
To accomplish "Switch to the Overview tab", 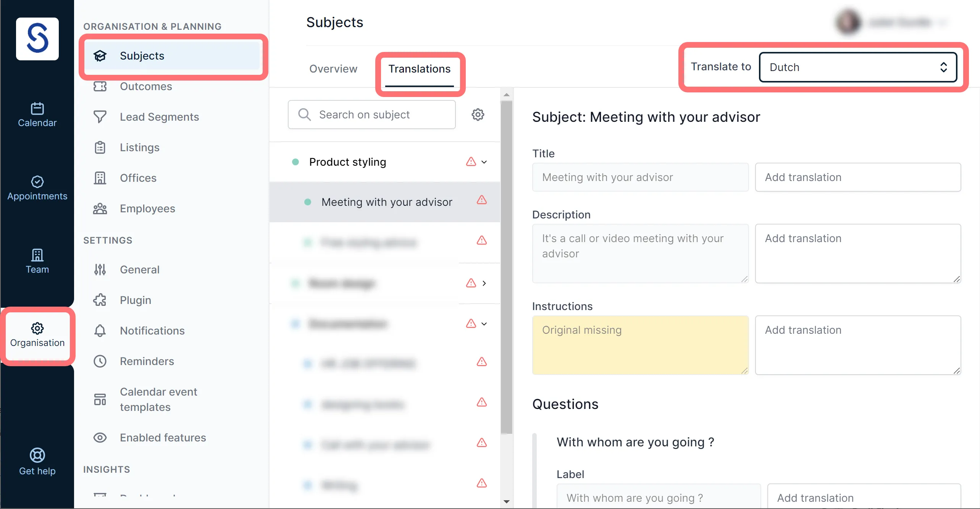I will pos(333,69).
